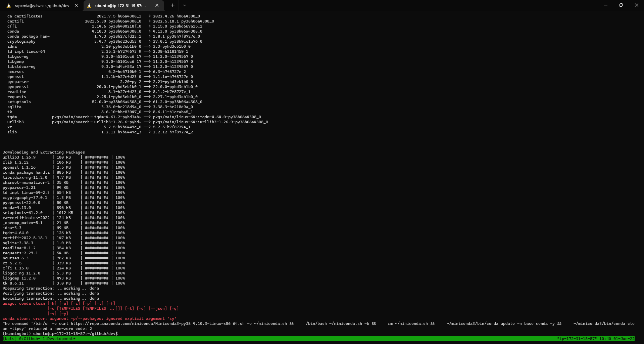Click 'Executing transaction' line

(51, 298)
